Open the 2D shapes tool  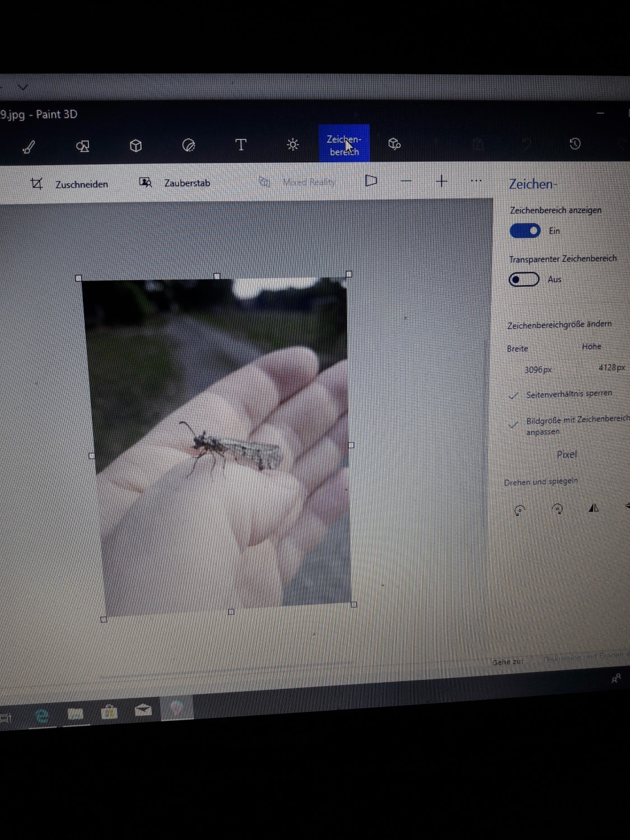(x=82, y=146)
